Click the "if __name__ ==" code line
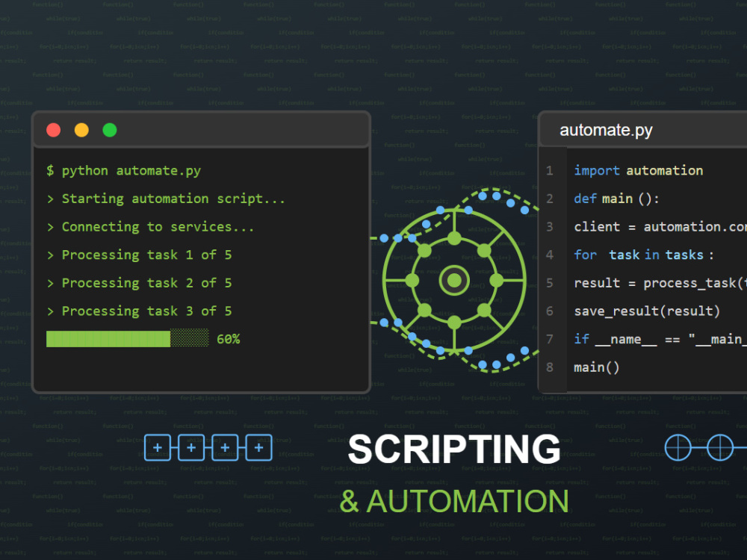Screen dimensions: 747x560 pos(660,340)
